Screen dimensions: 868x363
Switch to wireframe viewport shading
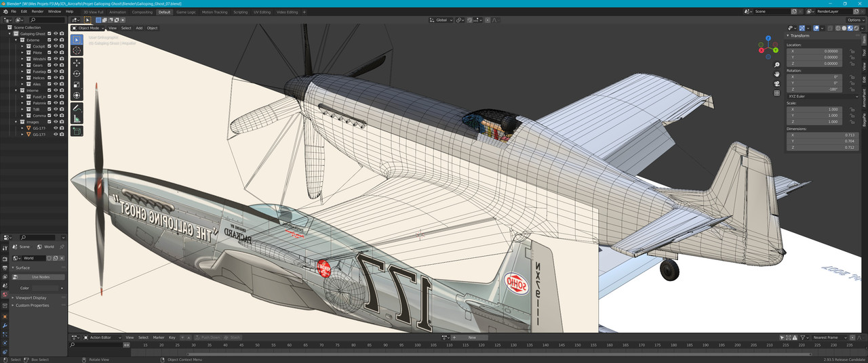click(x=839, y=28)
